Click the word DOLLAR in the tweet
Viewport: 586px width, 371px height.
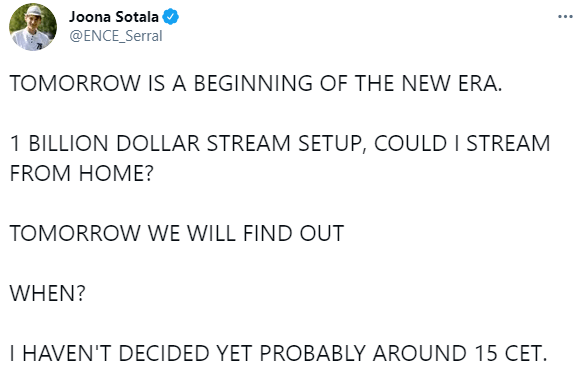pos(158,143)
